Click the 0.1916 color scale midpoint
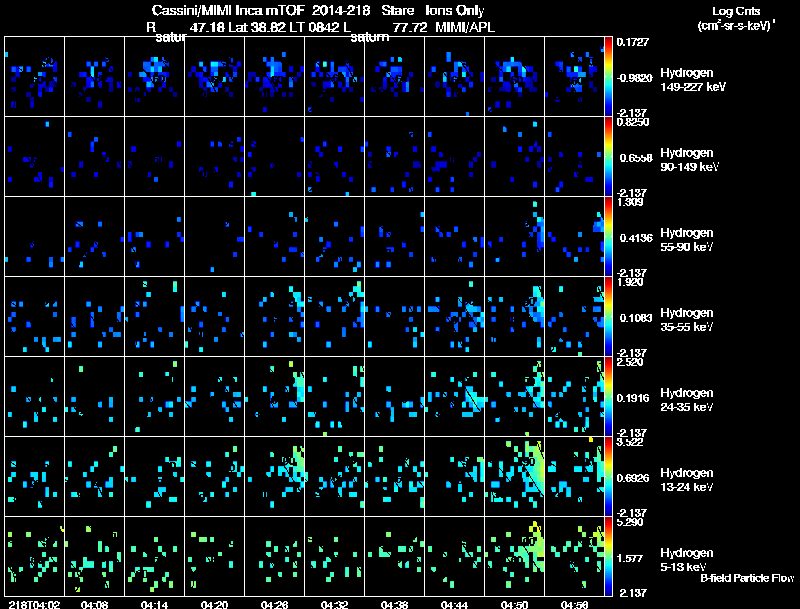 tap(633, 398)
